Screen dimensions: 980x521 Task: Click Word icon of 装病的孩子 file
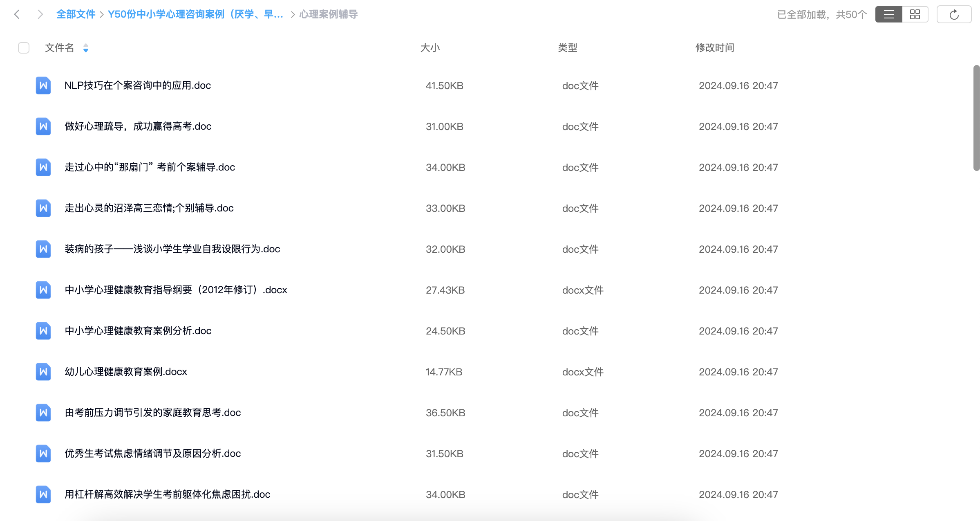(x=43, y=249)
